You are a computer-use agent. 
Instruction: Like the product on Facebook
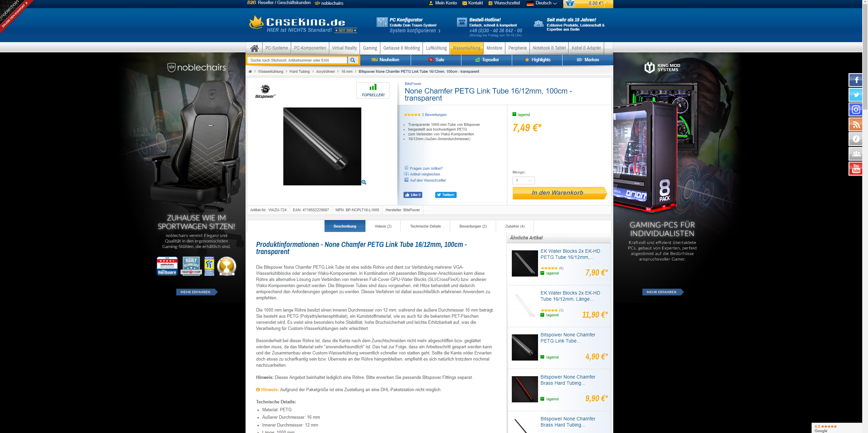point(413,195)
